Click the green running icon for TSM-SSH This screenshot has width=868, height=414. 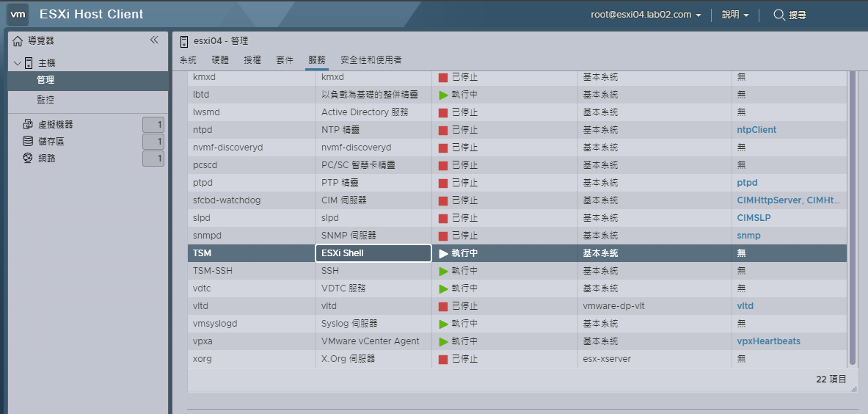(x=443, y=271)
